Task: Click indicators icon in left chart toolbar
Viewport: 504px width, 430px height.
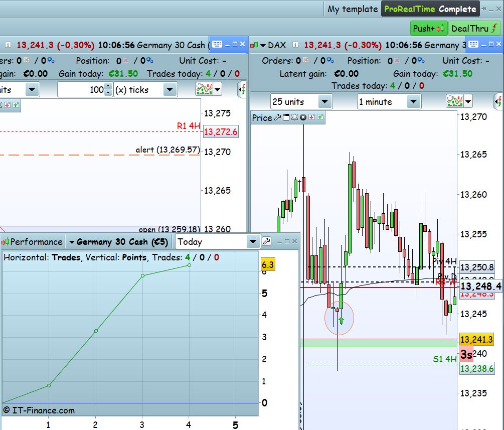Action: click(x=204, y=89)
